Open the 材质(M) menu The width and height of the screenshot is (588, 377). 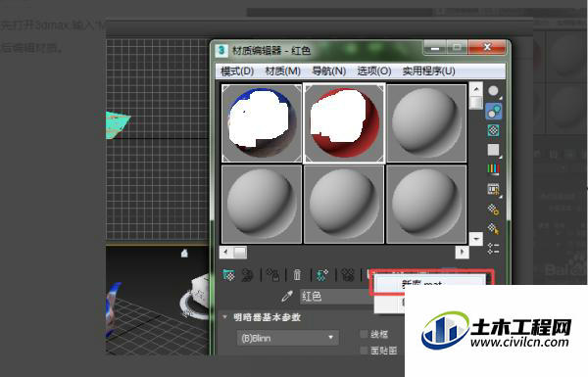[x=283, y=71]
